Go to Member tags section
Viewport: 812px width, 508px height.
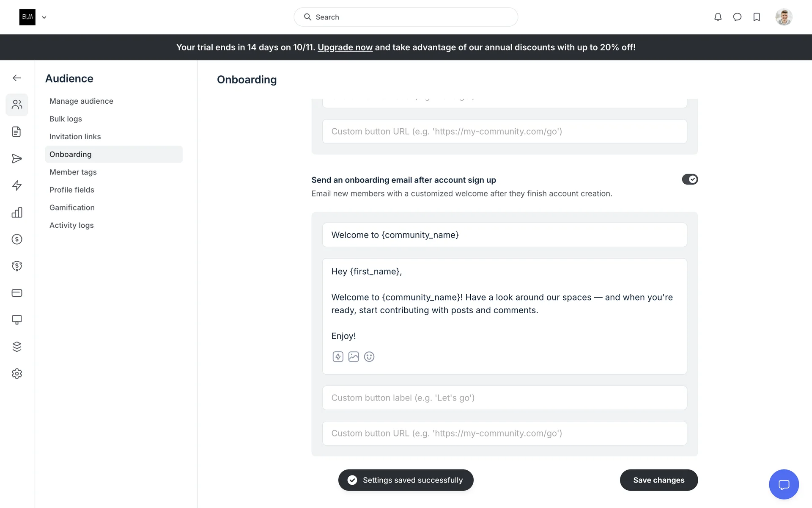[73, 172]
